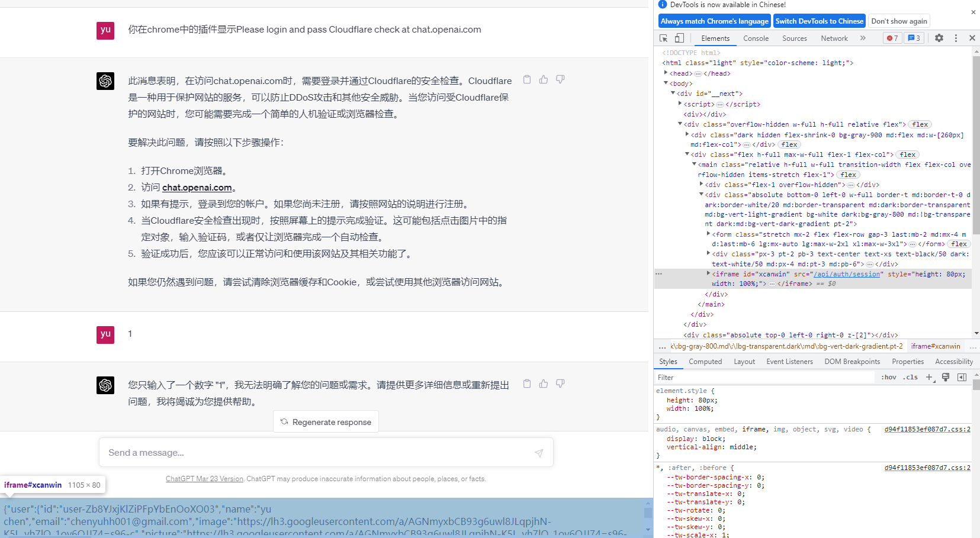Toggle class editing with the .cls button
980x538 pixels.
pyautogui.click(x=910, y=377)
